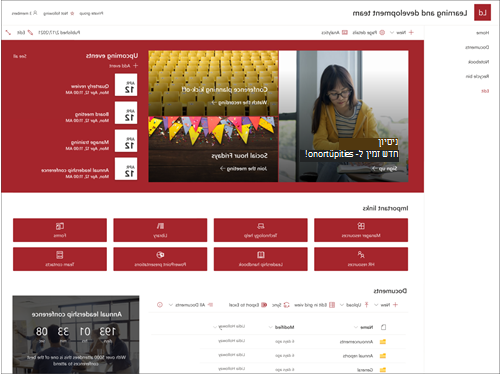Click the plus New icon in Documents toolbar
Image resolution: width=500 pixels, height=375 pixels.
tap(395, 305)
